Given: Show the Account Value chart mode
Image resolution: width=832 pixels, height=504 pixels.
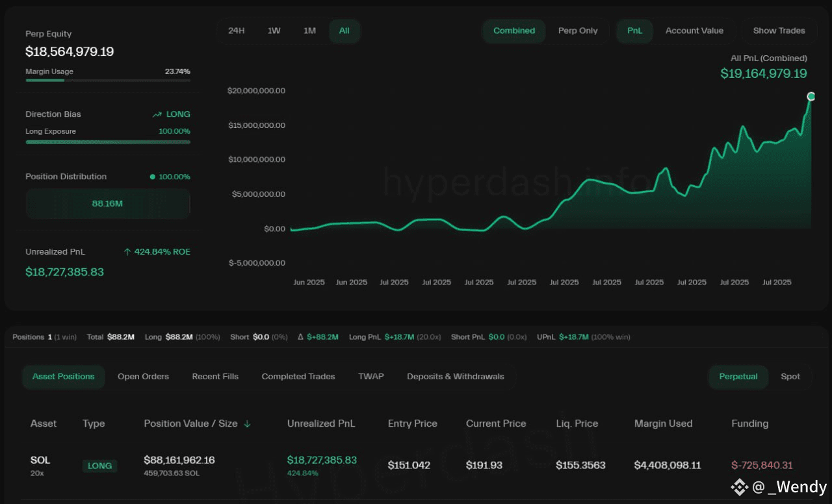Looking at the screenshot, I should click(x=694, y=31).
